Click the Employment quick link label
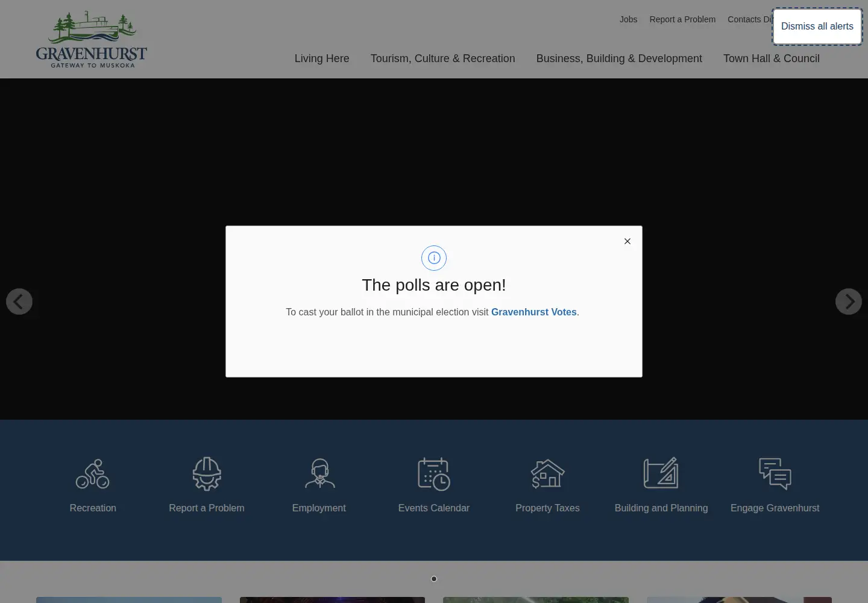868x603 pixels. [319, 508]
